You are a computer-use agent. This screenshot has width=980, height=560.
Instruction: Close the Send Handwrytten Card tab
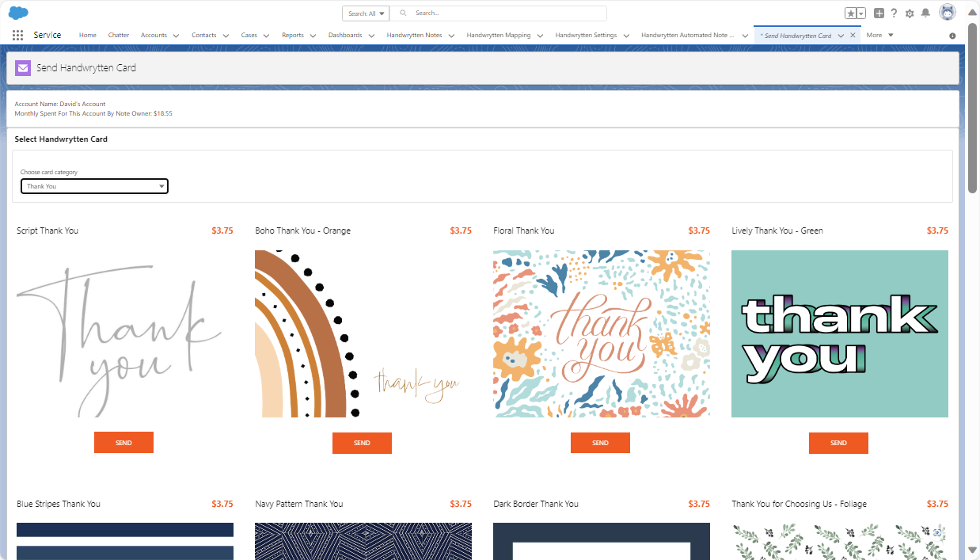853,36
